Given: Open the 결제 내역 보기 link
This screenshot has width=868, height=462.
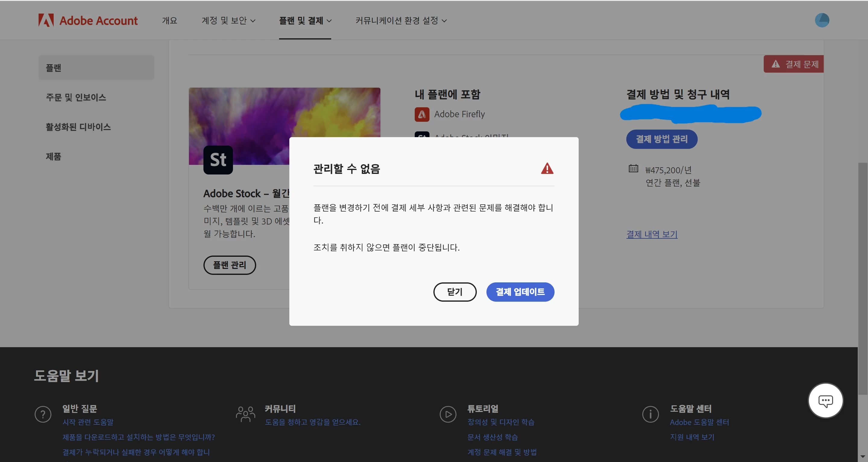Looking at the screenshot, I should click(x=652, y=234).
